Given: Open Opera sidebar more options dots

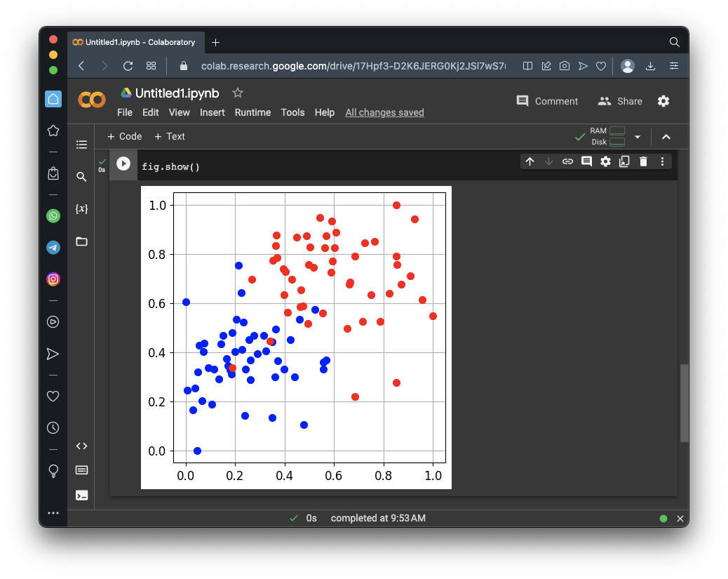Looking at the screenshot, I should [53, 513].
